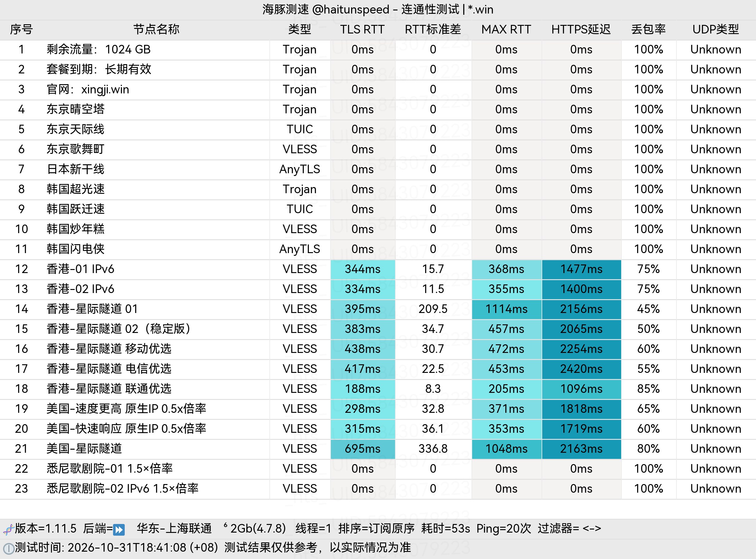Viewport: 756px width, 559px height.
Task: Click the TLS RTT column header
Action: coord(362,29)
